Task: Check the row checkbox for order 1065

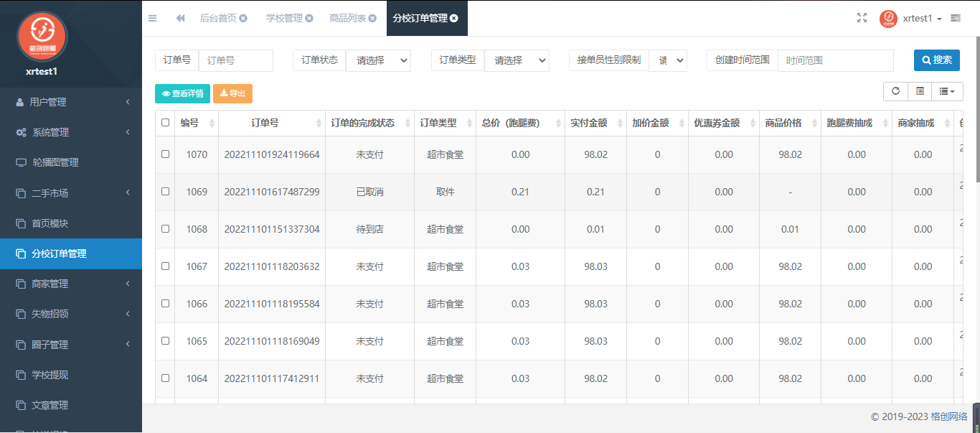Action: tap(166, 341)
